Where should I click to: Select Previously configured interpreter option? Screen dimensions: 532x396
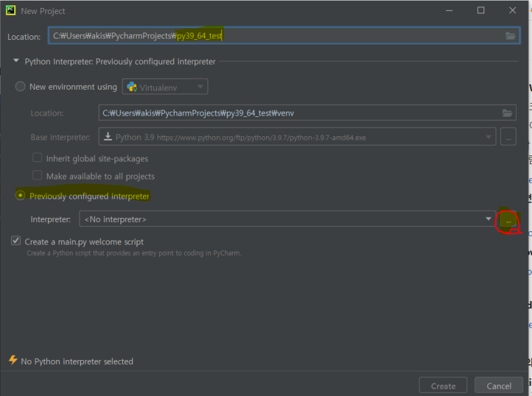[x=21, y=196]
